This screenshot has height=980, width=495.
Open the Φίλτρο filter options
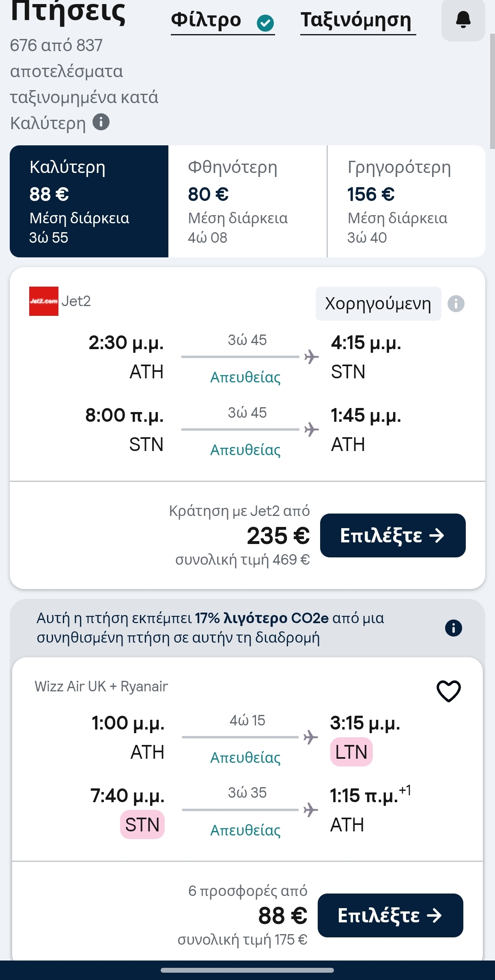pyautogui.click(x=206, y=20)
